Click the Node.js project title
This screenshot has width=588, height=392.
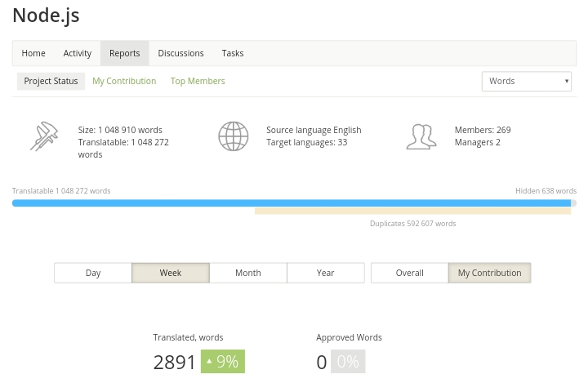[46, 15]
